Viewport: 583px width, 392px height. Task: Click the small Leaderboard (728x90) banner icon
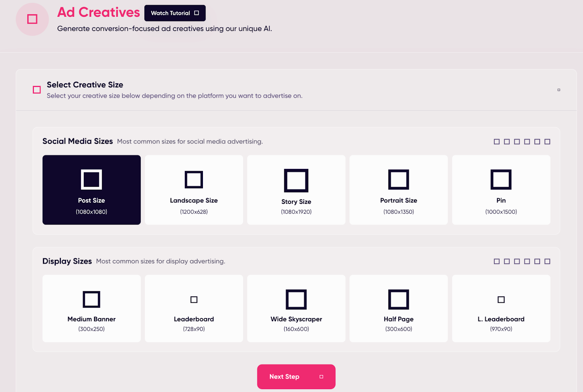194,300
